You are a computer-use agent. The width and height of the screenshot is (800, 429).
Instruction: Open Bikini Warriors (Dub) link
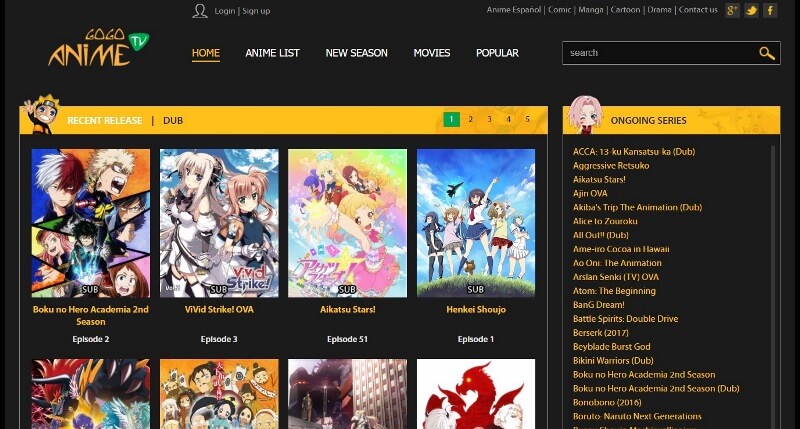pyautogui.click(x=613, y=361)
